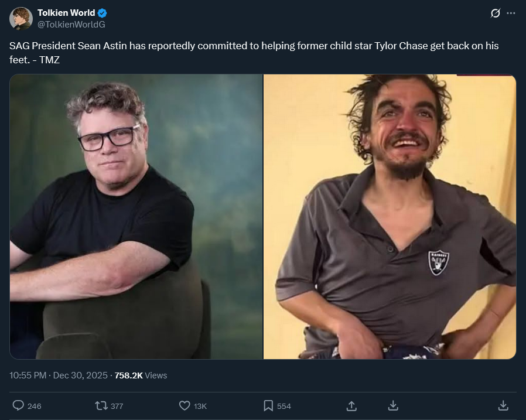526x420 pixels.
Task: Click the share upload arrow icon
Action: point(351,406)
